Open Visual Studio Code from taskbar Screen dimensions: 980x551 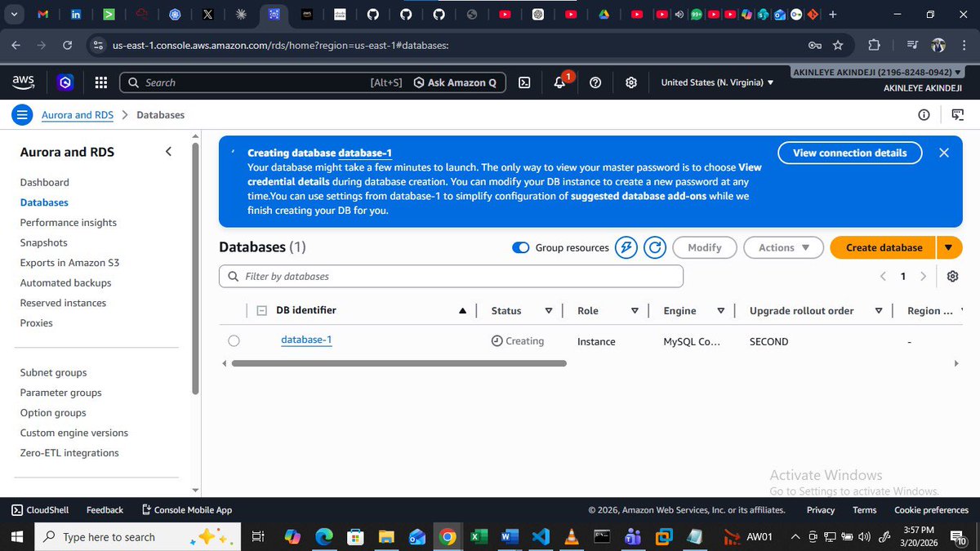point(539,536)
